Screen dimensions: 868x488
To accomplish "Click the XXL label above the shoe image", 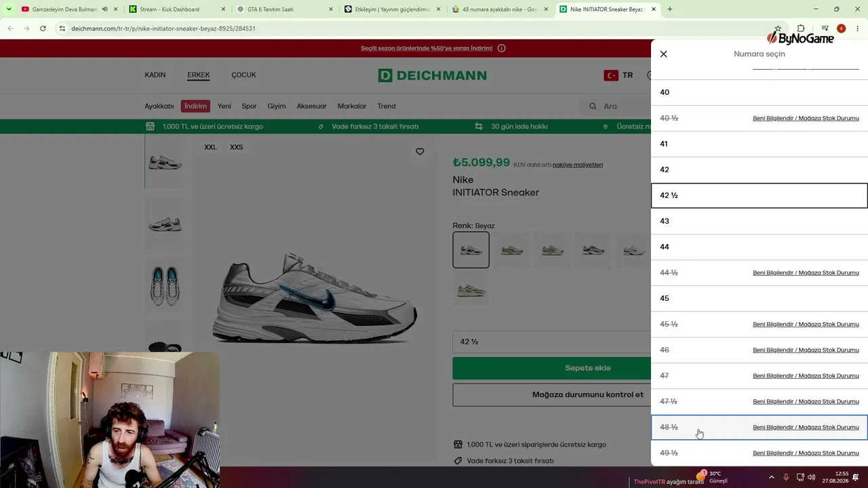I will coord(211,147).
